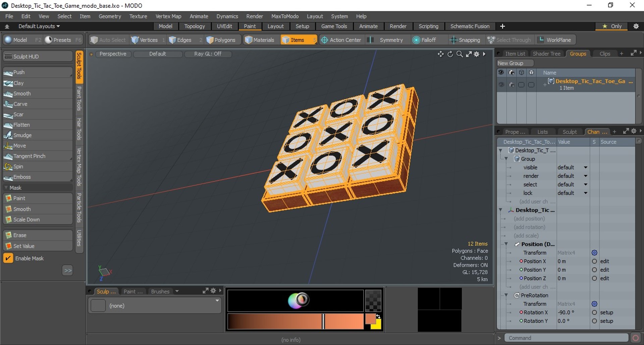Click the orange gradient color bar
This screenshot has width=644, height=345.
pyautogui.click(x=296, y=322)
